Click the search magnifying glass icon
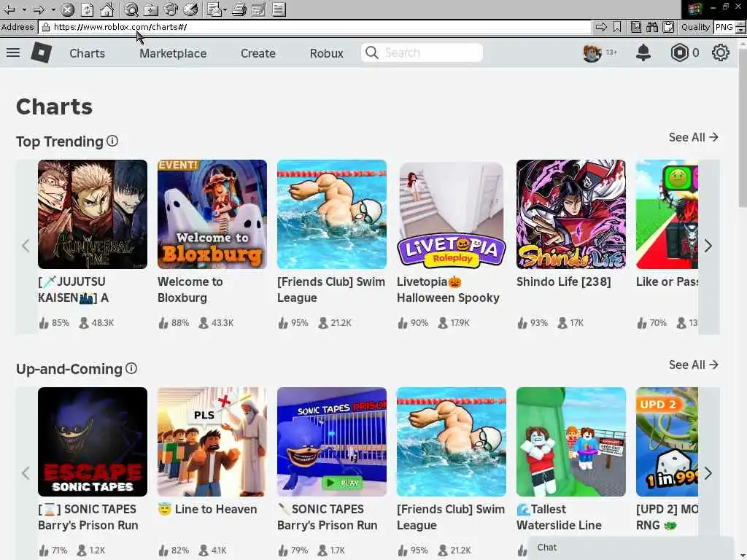 tap(372, 52)
